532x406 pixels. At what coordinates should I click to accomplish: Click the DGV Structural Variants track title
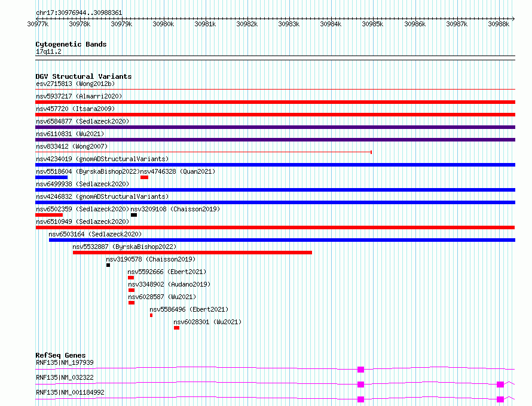[x=84, y=76]
